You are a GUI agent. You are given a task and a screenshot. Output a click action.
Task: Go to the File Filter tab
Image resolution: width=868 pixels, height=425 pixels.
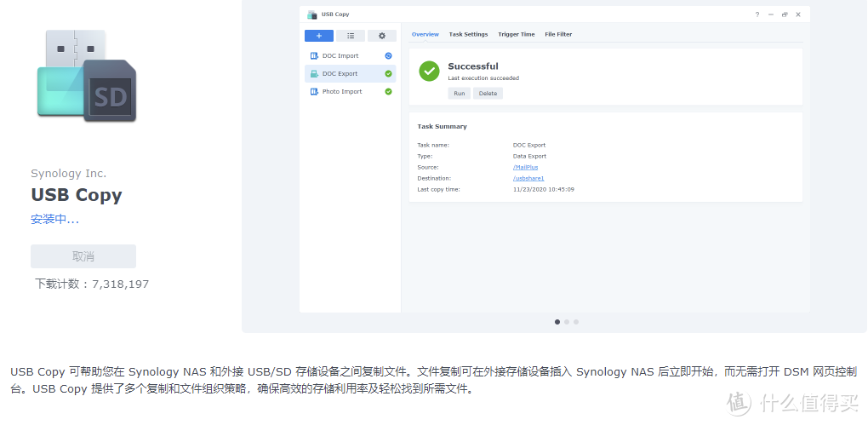tap(558, 35)
